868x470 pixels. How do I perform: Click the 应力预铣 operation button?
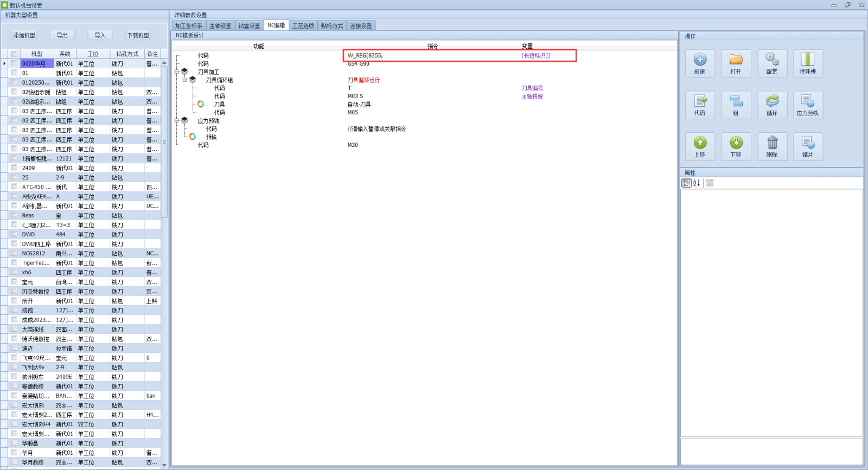pyautogui.click(x=808, y=105)
